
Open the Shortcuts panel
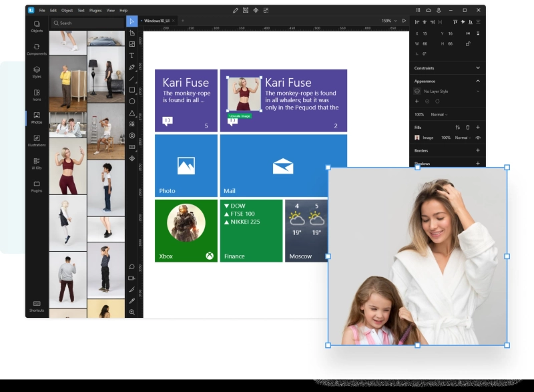(x=37, y=306)
